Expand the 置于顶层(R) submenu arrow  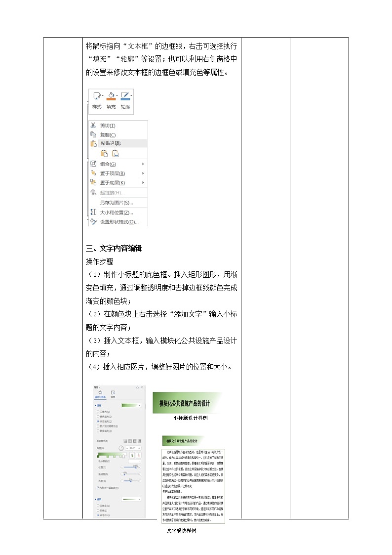pos(143,173)
